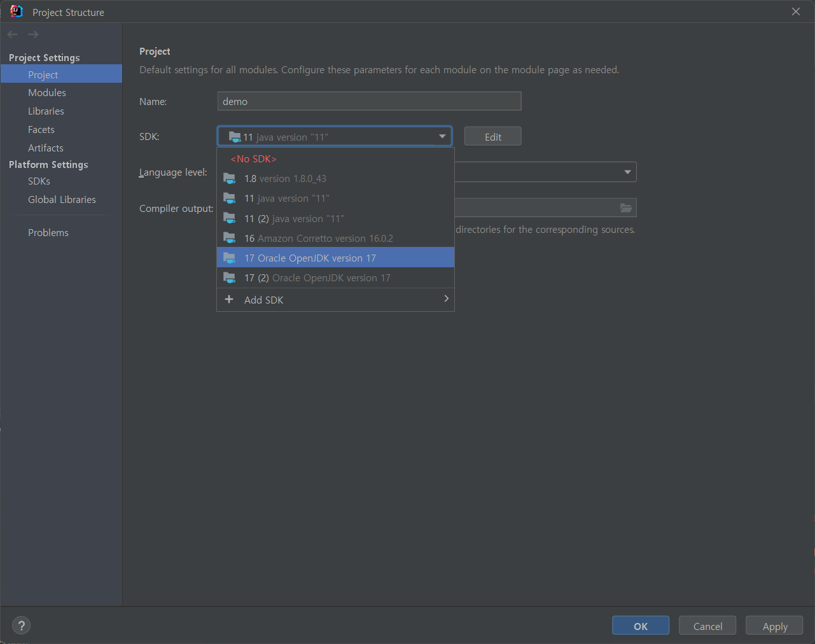Screen dimensions: 815x644
Task: Click the forward navigation arrow
Action: pos(34,34)
